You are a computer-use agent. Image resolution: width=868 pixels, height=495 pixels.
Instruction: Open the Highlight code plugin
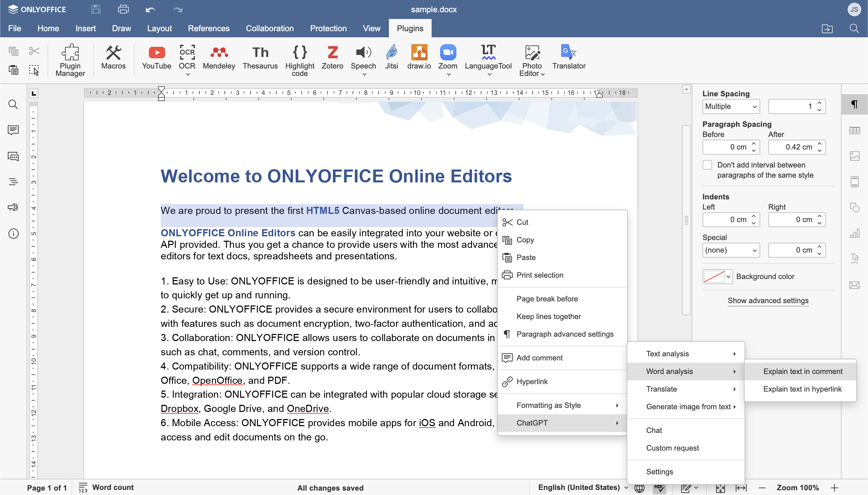coord(299,60)
